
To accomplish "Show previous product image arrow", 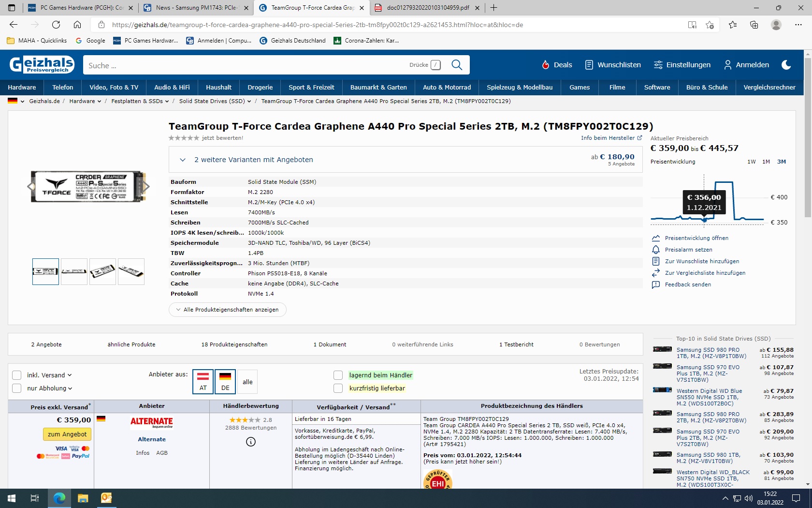I will (x=31, y=186).
